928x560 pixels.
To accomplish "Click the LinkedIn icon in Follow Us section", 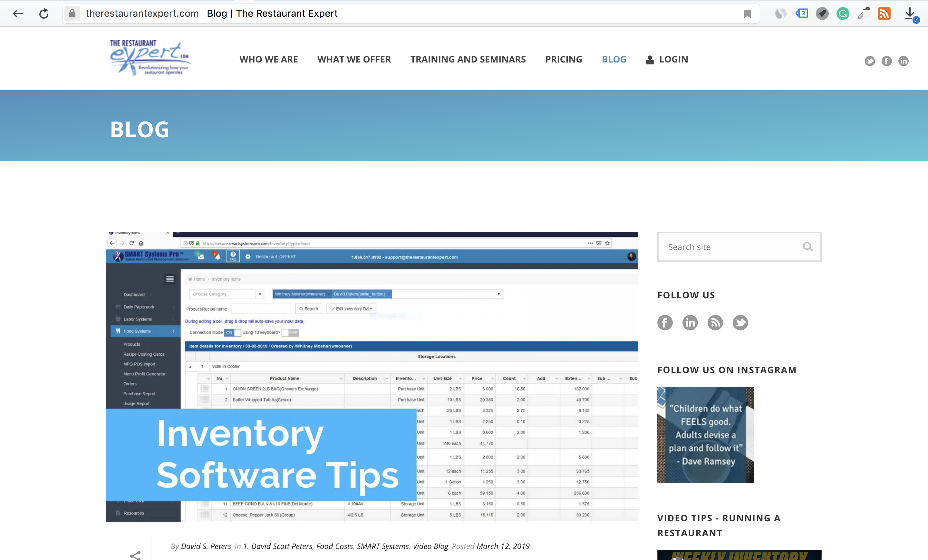I will tap(690, 323).
